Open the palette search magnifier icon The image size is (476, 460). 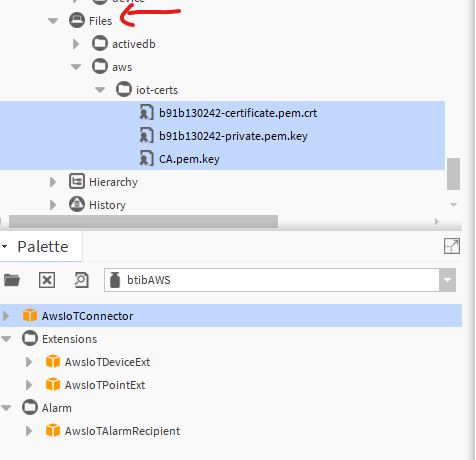[81, 280]
